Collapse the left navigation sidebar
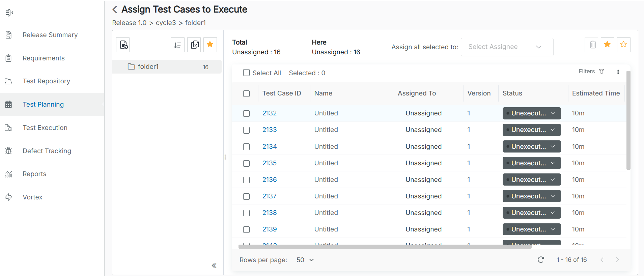The height and width of the screenshot is (276, 644). tap(9, 13)
